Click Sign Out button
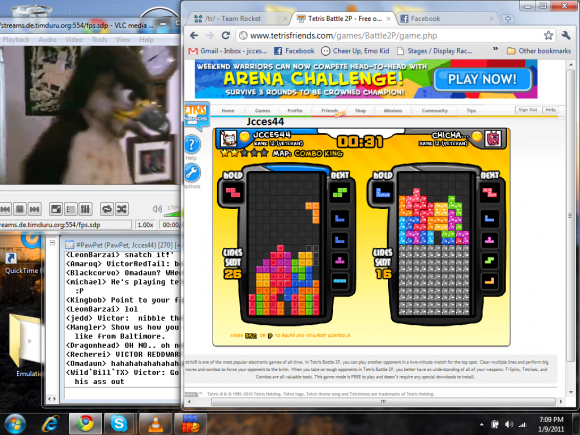 pyautogui.click(x=528, y=110)
